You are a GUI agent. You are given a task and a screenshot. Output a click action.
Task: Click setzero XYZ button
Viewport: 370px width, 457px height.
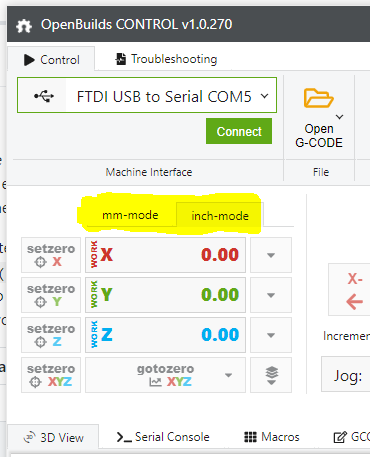51,375
